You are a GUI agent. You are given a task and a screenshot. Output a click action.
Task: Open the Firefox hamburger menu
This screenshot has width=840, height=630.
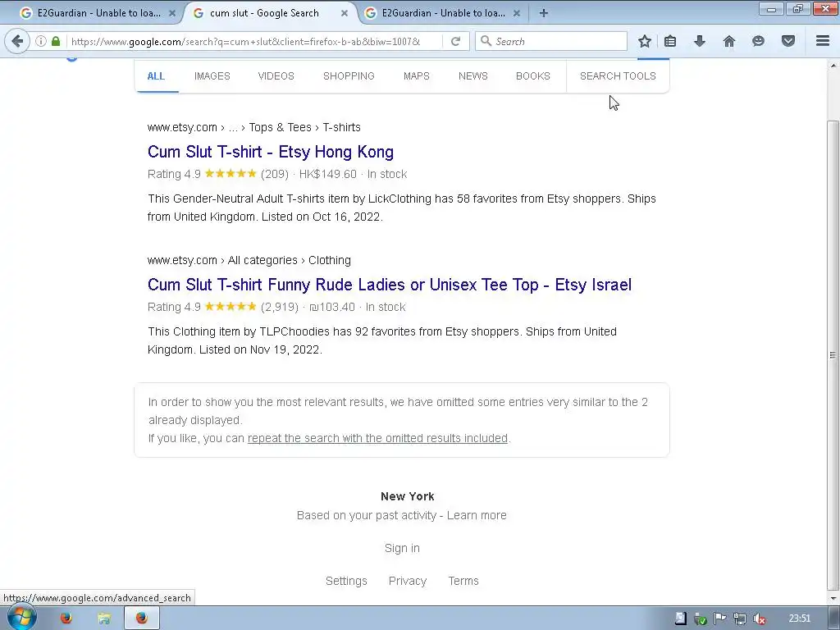point(823,41)
